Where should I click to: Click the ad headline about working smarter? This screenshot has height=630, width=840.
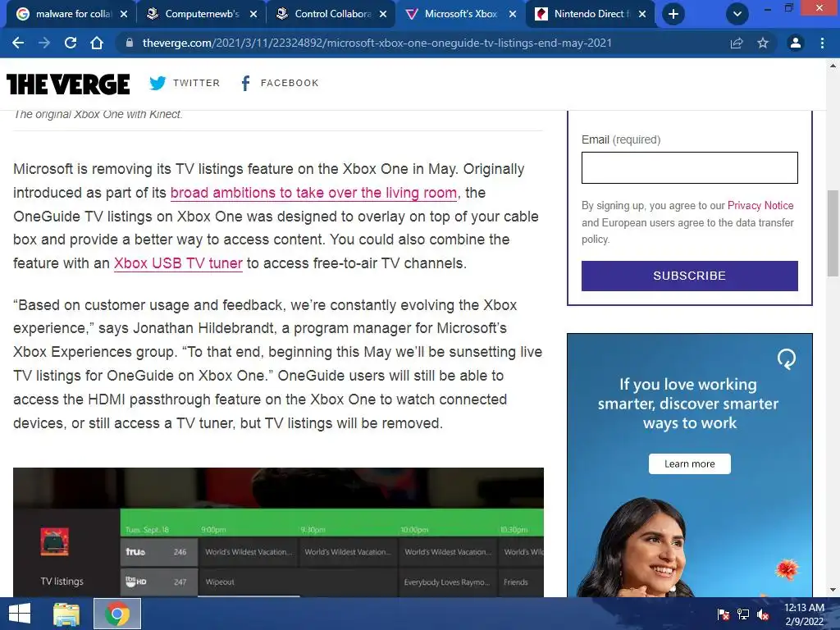[689, 404]
